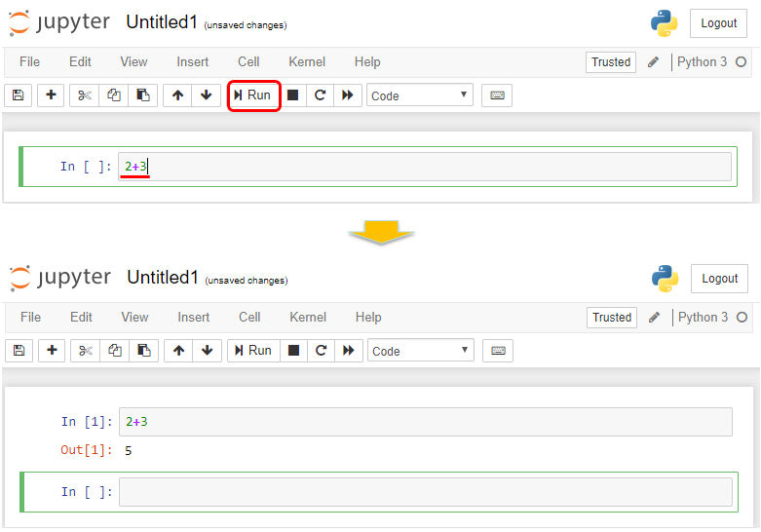Open Help menu in lower notebook
The height and width of the screenshot is (532, 761).
(368, 317)
